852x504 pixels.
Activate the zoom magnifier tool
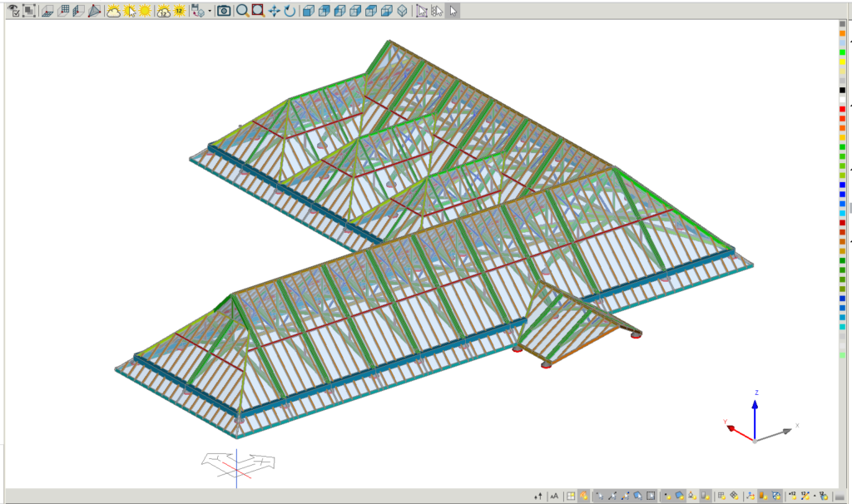[242, 11]
